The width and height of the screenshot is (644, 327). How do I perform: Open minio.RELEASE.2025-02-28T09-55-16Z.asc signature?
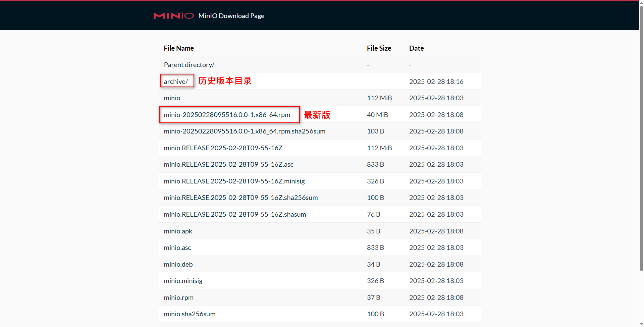pyautogui.click(x=228, y=164)
